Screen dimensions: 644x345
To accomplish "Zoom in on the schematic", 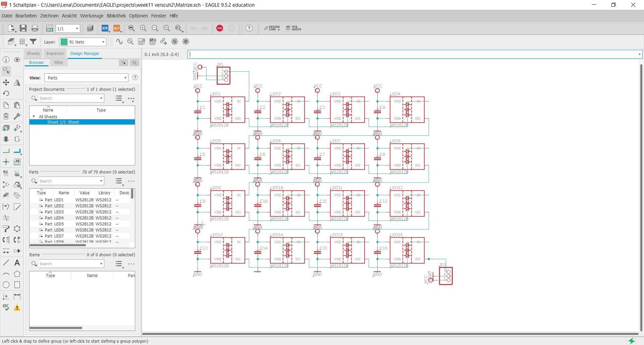I will (143, 28).
